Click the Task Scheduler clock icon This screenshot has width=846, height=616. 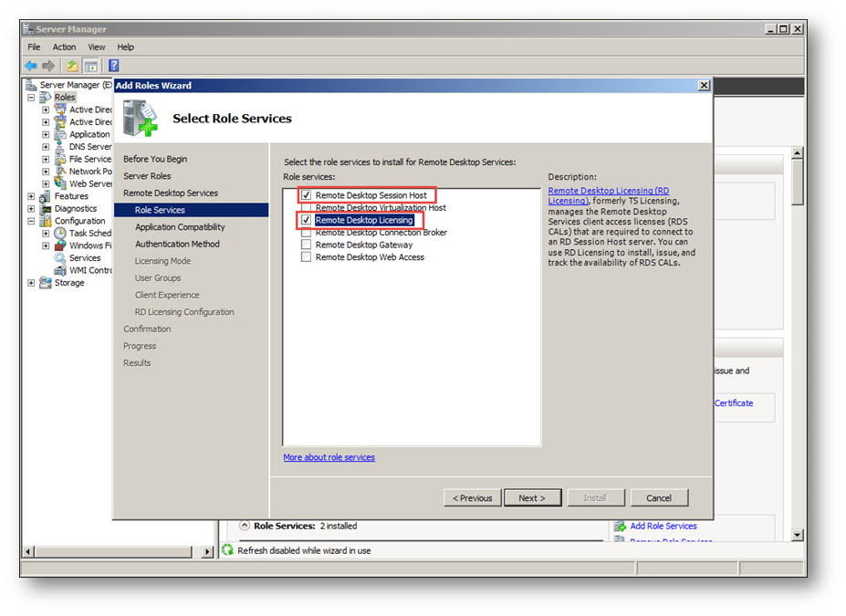[60, 234]
